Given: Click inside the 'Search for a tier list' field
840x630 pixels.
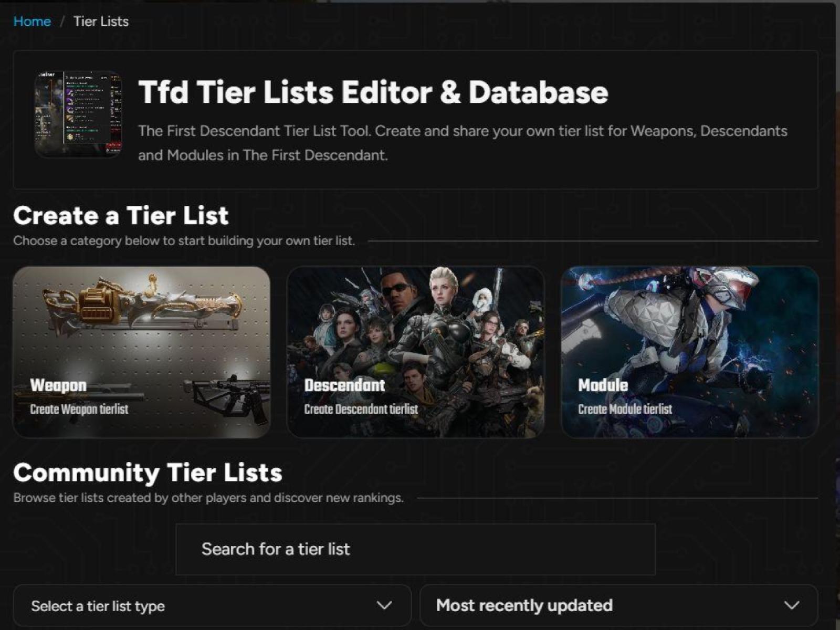Looking at the screenshot, I should tap(415, 549).
